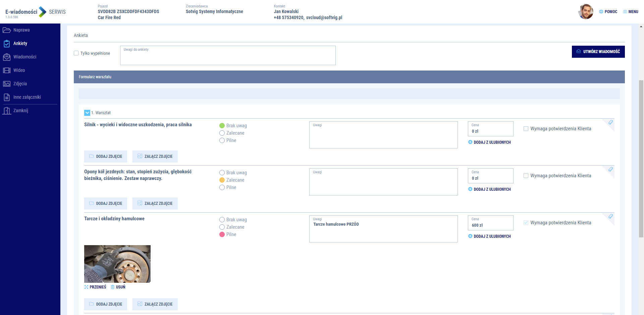Select Brak uwag for Tarcze i okładziny

pyautogui.click(x=222, y=220)
